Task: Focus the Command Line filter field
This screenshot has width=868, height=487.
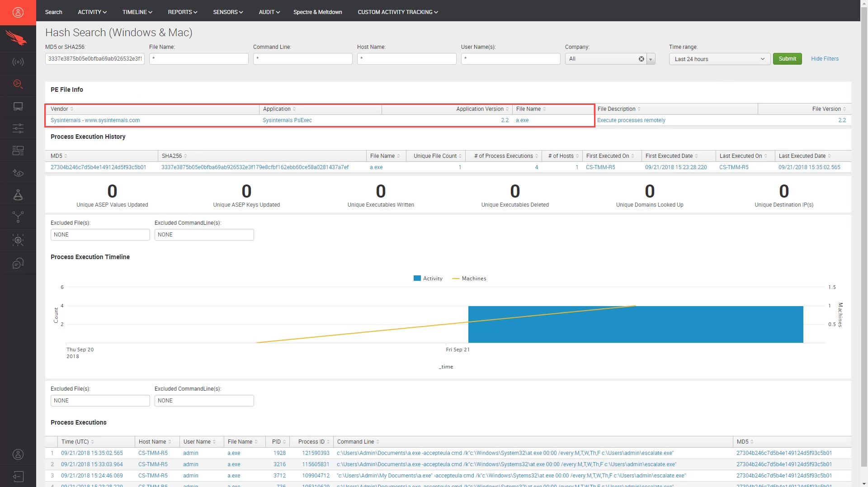Action: (x=302, y=59)
